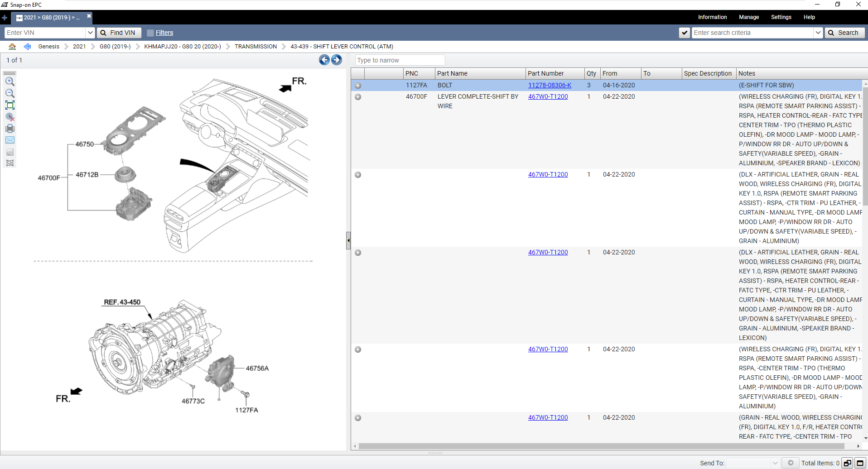Screen dimensions: 868x469
Task: Click callout 46756A in diagram
Action: click(x=257, y=368)
